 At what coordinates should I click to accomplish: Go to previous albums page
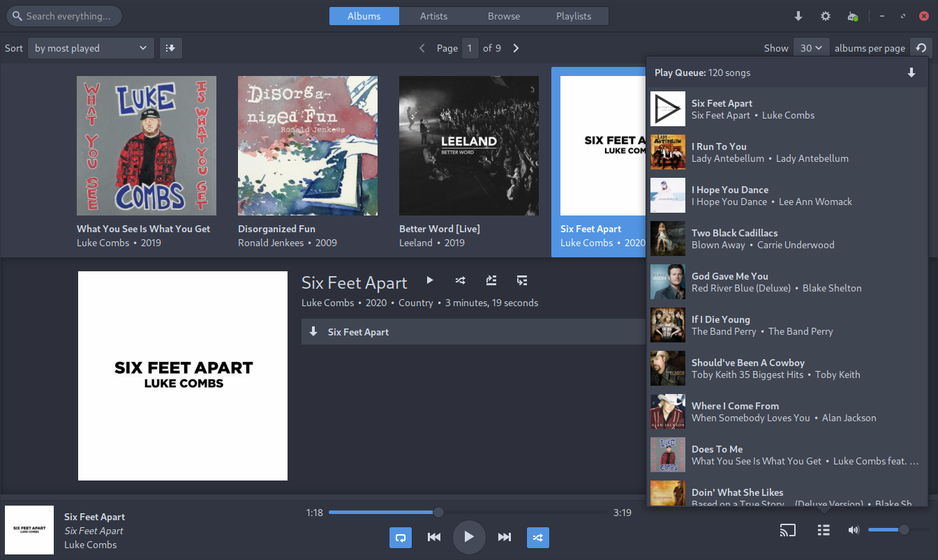click(422, 48)
